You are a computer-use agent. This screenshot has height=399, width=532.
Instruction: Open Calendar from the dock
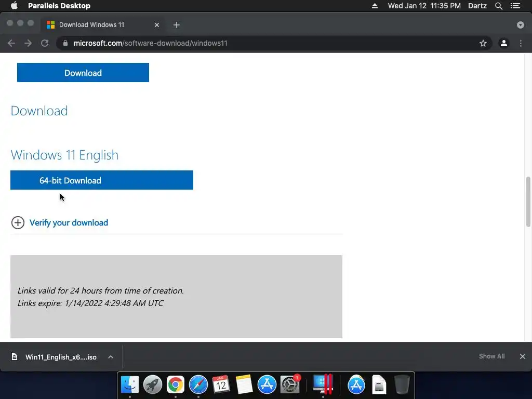[221, 384]
